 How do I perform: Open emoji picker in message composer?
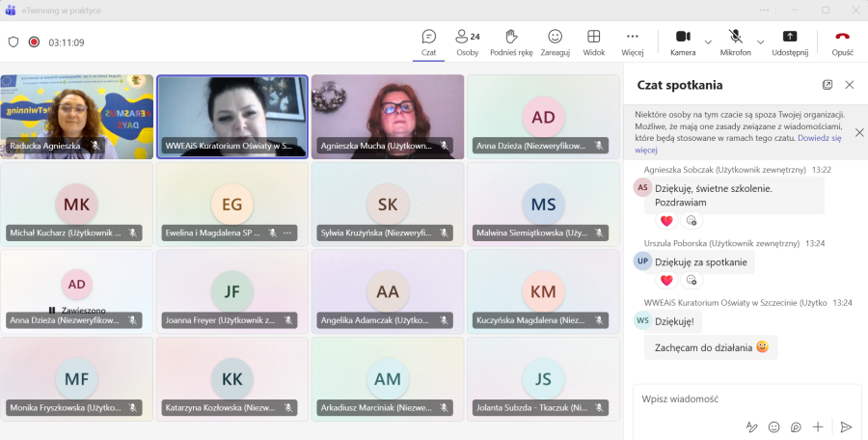(x=773, y=426)
